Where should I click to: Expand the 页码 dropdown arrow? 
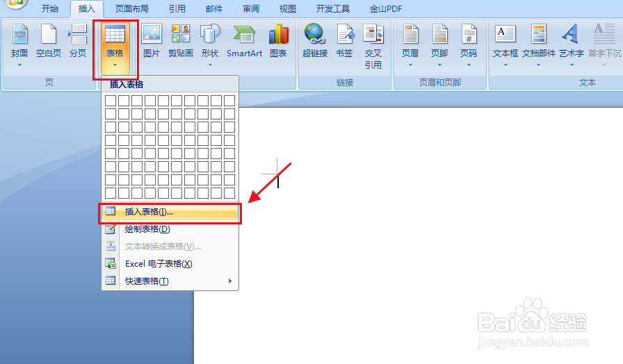point(469,65)
